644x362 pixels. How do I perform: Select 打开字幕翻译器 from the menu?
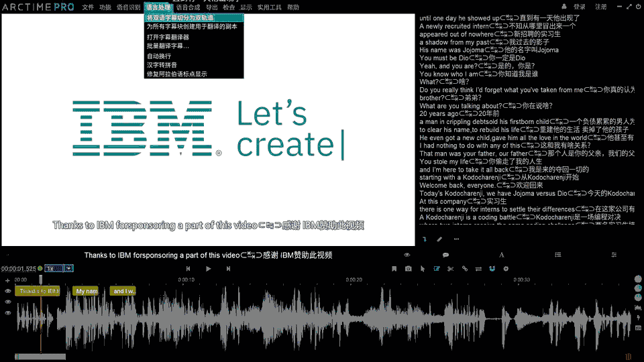click(x=168, y=38)
